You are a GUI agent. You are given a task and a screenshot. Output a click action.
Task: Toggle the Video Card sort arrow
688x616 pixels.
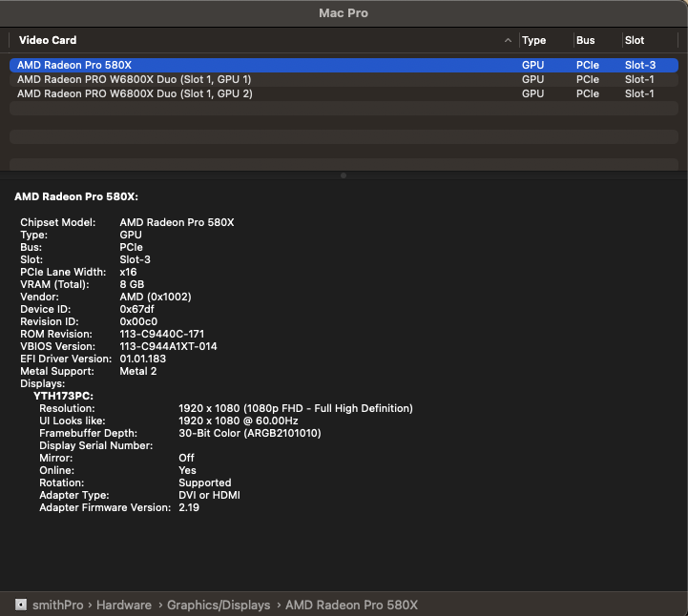(508, 40)
